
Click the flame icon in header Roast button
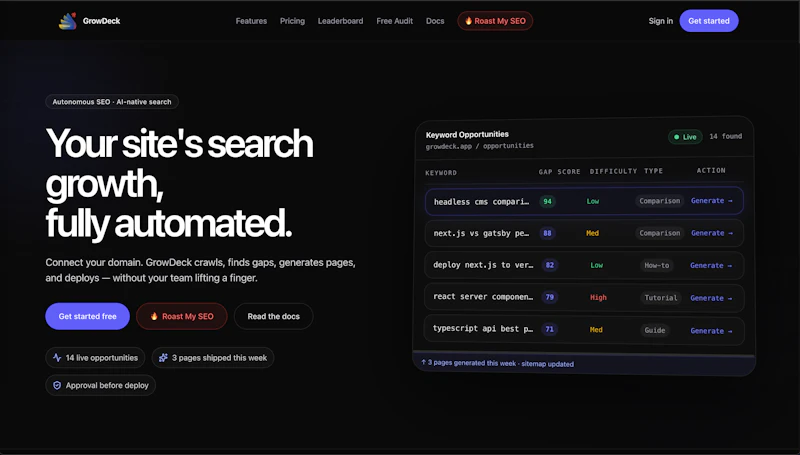468,21
